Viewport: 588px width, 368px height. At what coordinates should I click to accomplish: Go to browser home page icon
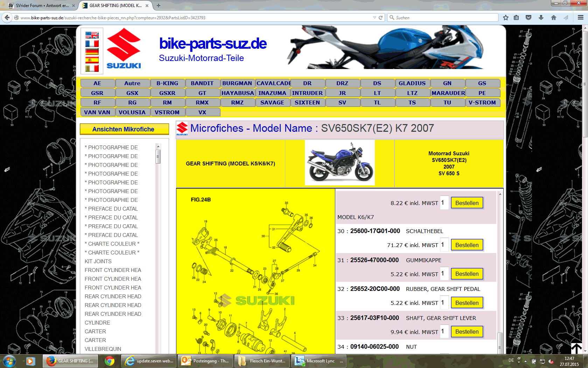pos(553,18)
